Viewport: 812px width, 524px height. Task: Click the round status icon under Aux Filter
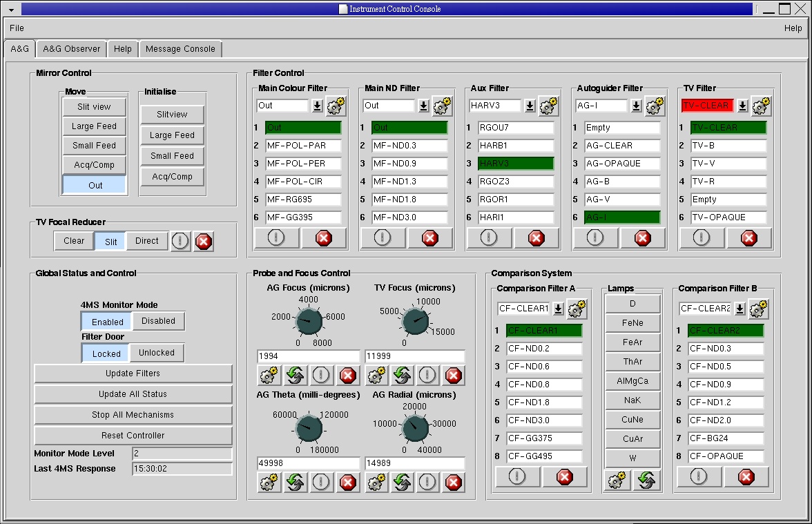coord(489,238)
